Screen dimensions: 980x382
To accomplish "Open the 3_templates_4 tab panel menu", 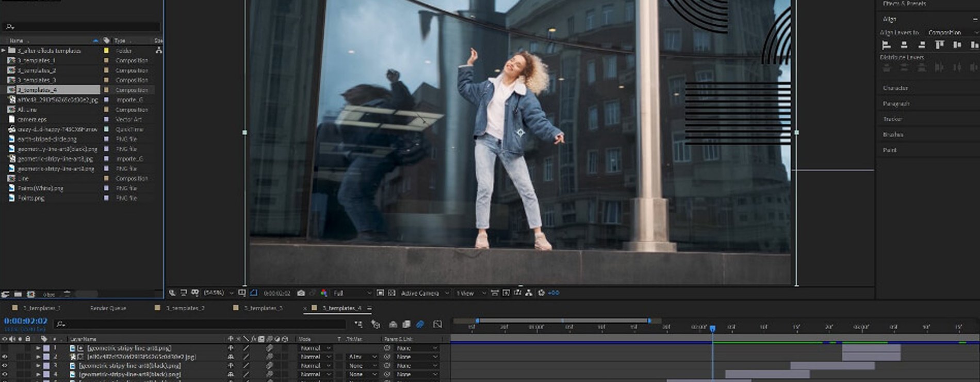I will point(369,308).
